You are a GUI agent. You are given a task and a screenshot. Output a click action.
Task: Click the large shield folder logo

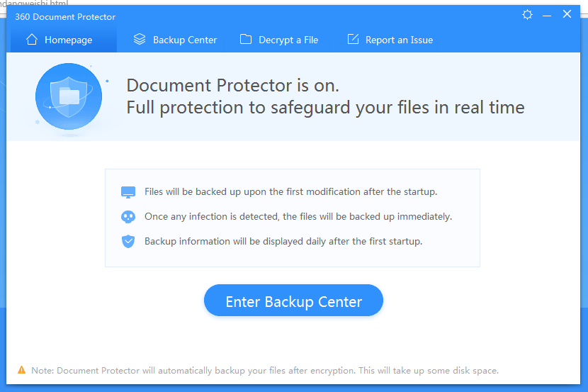pos(69,96)
